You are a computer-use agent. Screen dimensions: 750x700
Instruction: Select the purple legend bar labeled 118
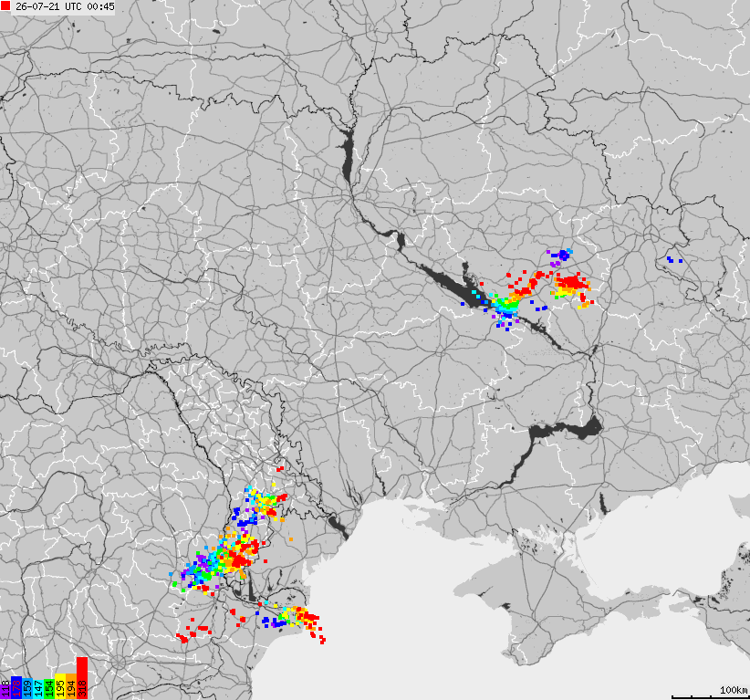point(5,692)
